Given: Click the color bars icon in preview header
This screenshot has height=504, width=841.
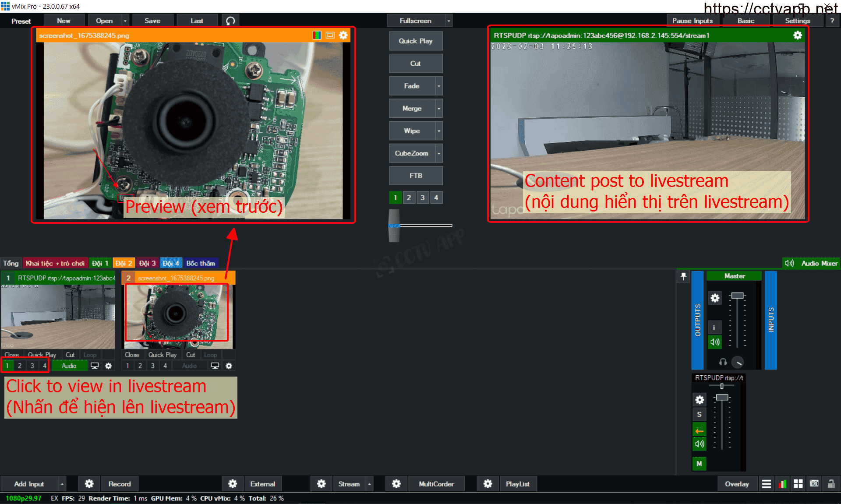Looking at the screenshot, I should pos(317,35).
